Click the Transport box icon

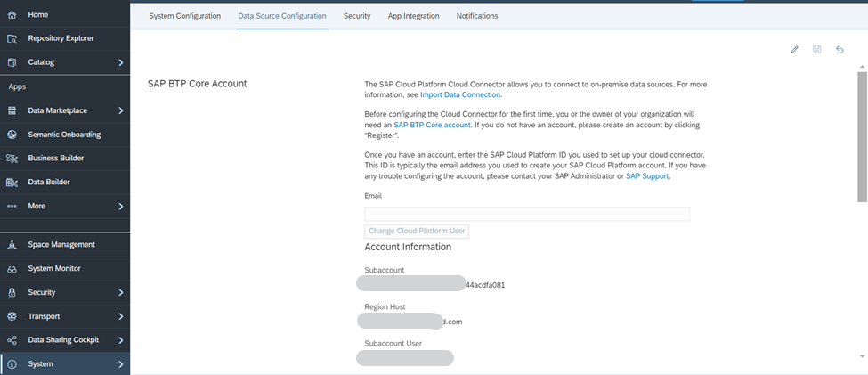point(12,316)
